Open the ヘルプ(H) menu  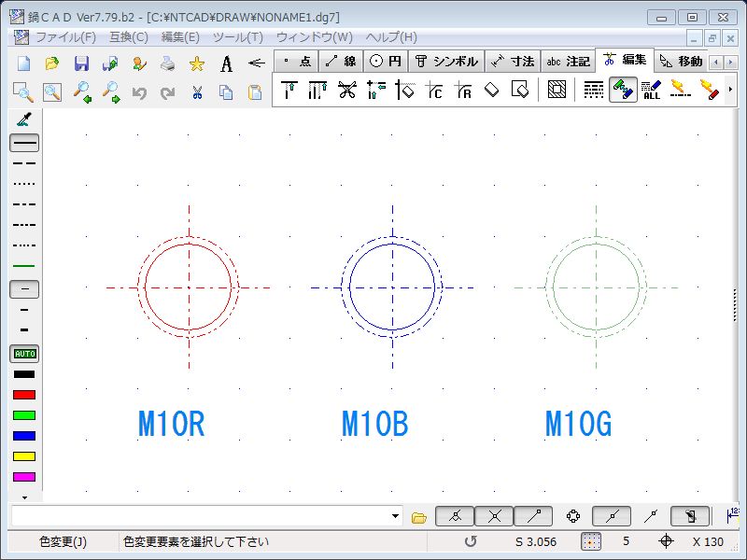point(391,37)
